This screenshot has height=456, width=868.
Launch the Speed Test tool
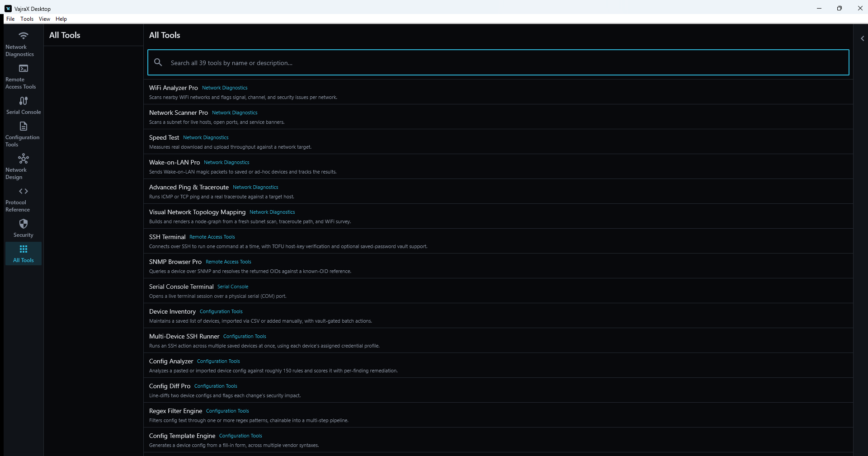click(x=498, y=142)
